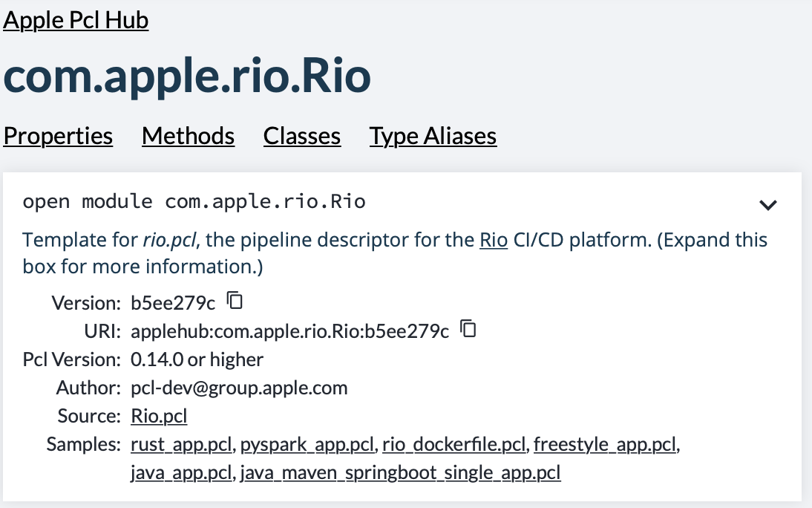Open the rust_app.pcl sample

[x=182, y=444]
